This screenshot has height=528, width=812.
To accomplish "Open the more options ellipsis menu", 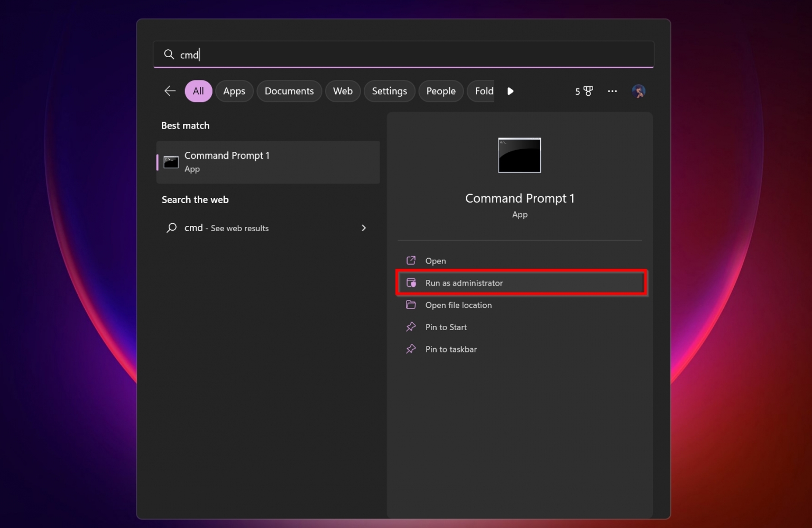I will (612, 91).
